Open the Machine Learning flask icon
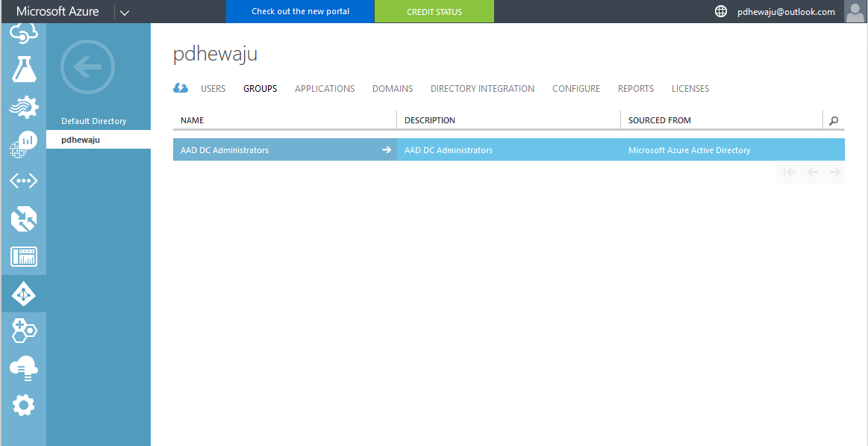Image resolution: width=868 pixels, height=446 pixels. click(x=24, y=69)
